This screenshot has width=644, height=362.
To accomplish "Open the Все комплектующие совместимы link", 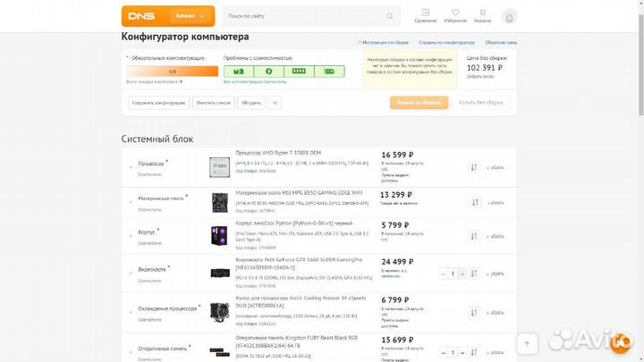I will point(255,81).
